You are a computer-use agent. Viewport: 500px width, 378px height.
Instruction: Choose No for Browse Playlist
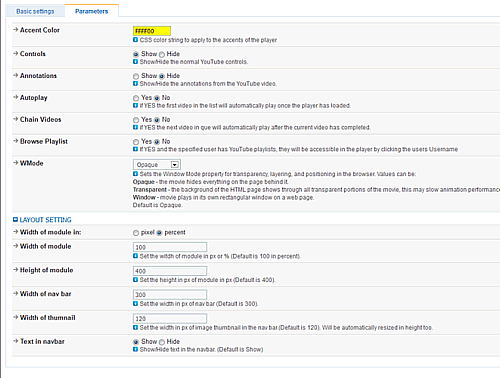[157, 142]
